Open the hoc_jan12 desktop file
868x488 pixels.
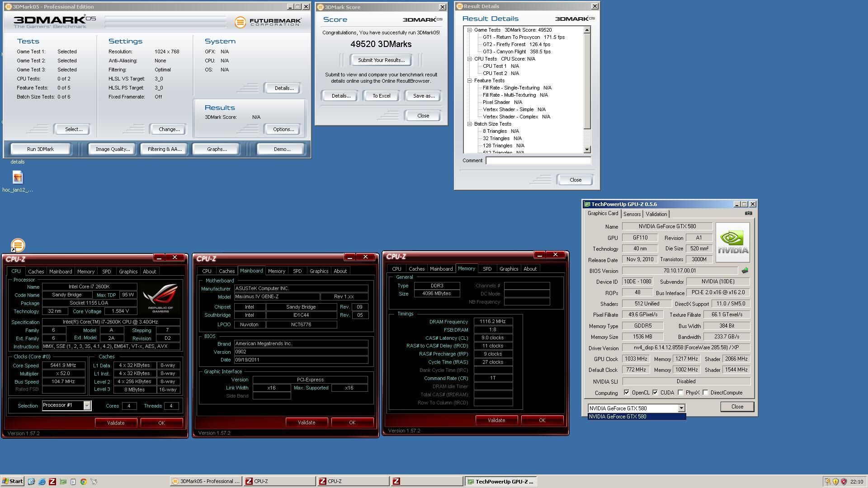[x=18, y=182]
